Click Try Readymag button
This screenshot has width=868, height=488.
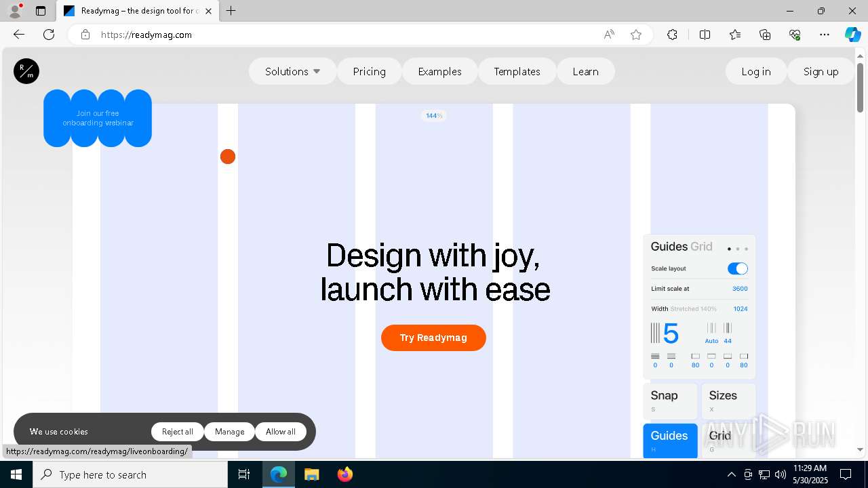coord(433,338)
